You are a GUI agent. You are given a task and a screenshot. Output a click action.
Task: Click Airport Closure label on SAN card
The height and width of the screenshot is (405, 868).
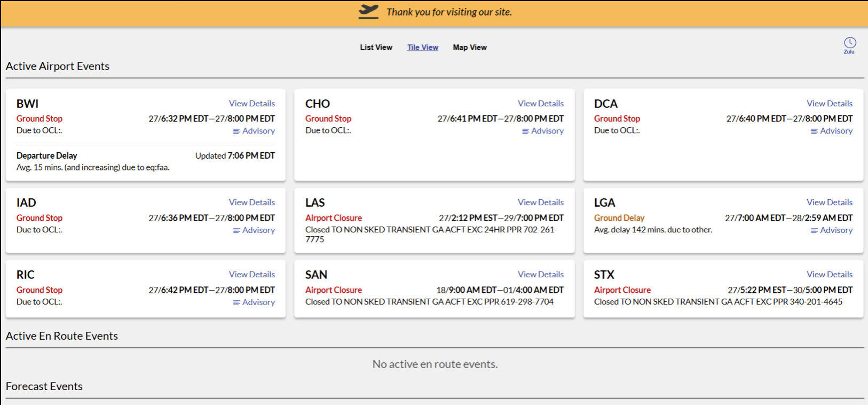[334, 290]
